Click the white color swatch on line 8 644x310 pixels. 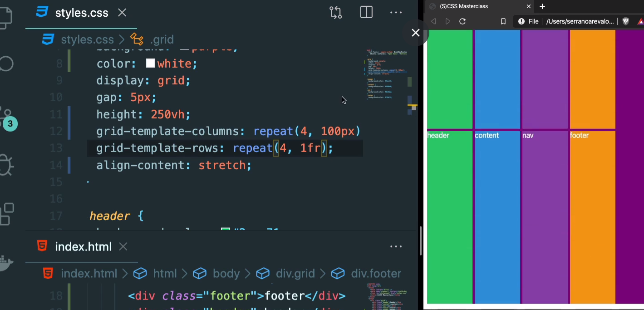click(x=150, y=63)
